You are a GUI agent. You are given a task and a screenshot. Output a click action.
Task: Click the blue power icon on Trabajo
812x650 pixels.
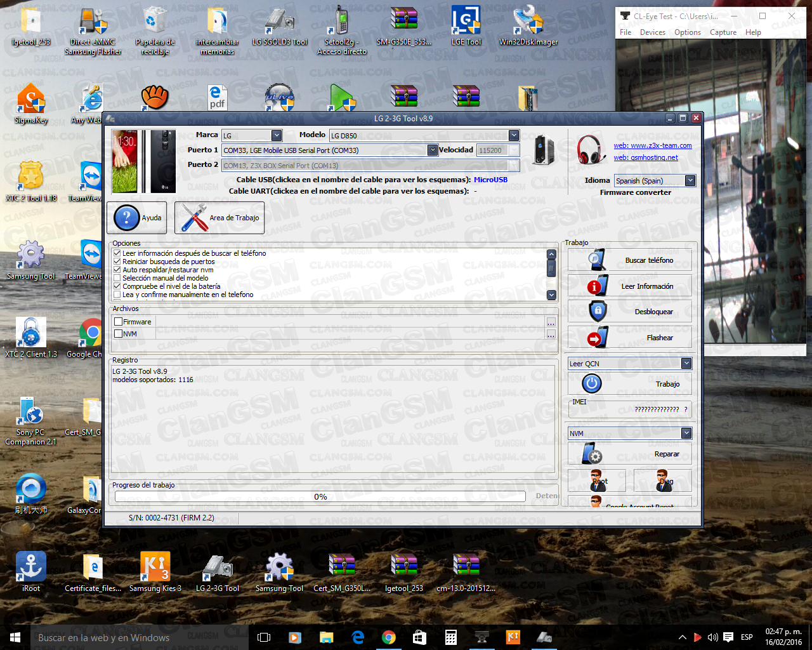coord(592,383)
